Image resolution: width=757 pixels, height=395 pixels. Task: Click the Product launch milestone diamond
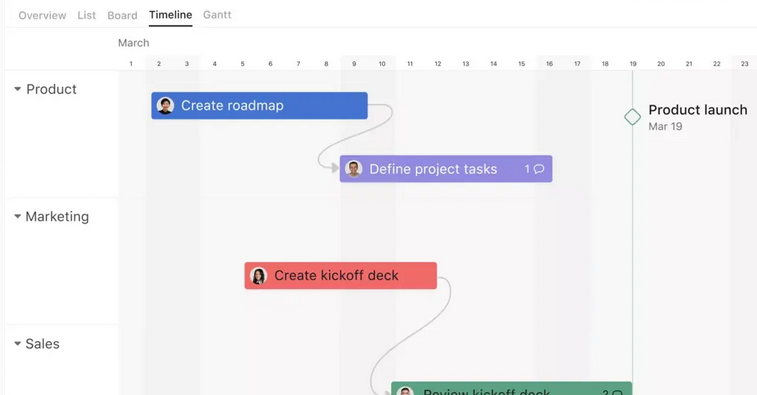pos(632,117)
